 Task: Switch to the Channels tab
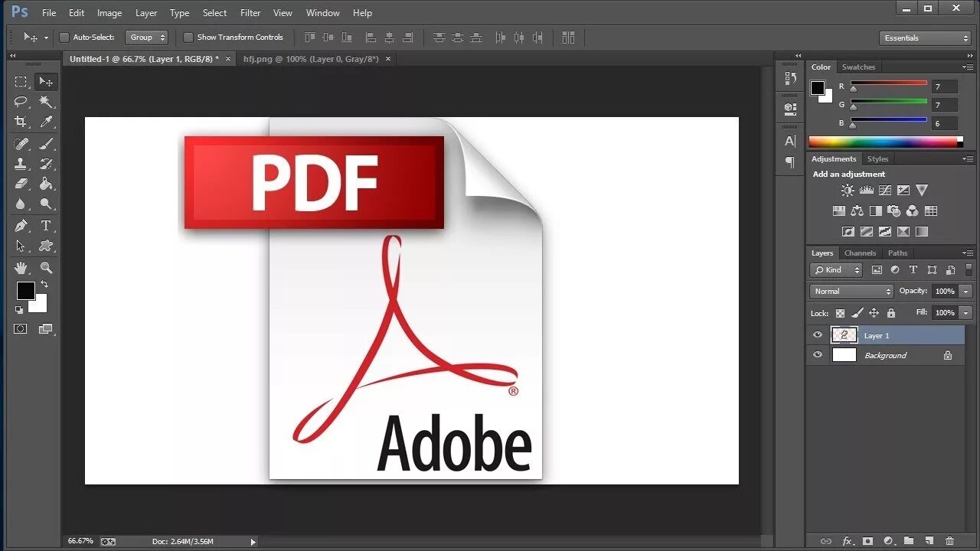coord(860,253)
